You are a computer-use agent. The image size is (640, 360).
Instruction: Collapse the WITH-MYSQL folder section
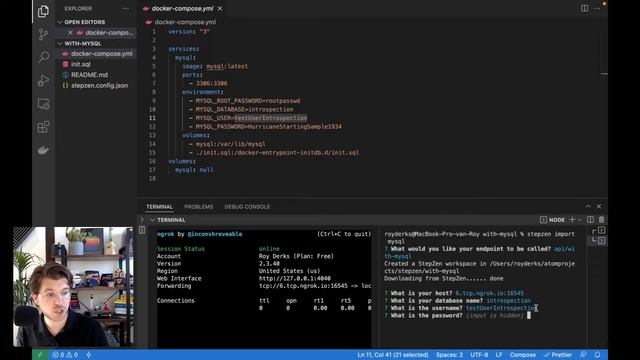60,43
